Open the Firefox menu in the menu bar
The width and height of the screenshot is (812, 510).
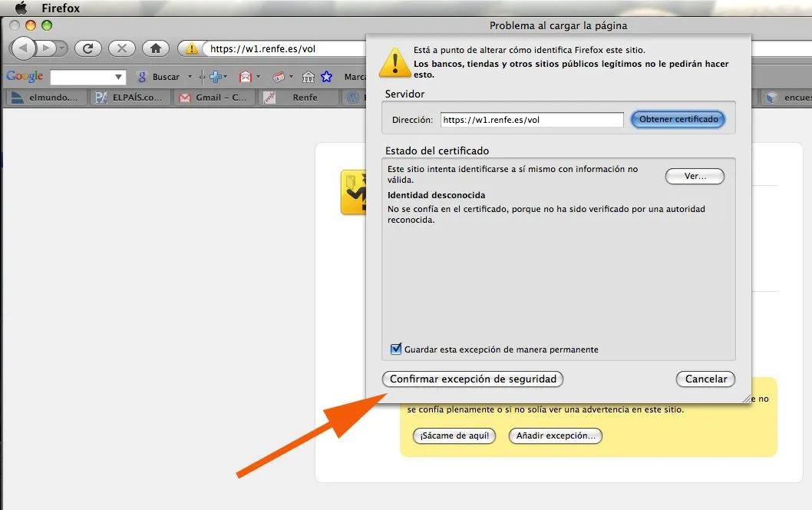(61, 8)
